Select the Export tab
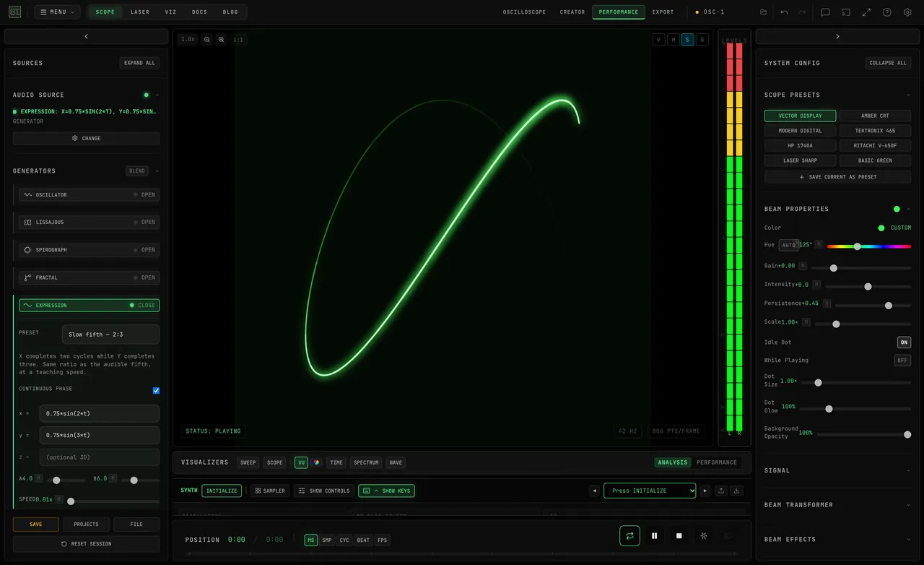This screenshot has height=565, width=924. pos(663,12)
